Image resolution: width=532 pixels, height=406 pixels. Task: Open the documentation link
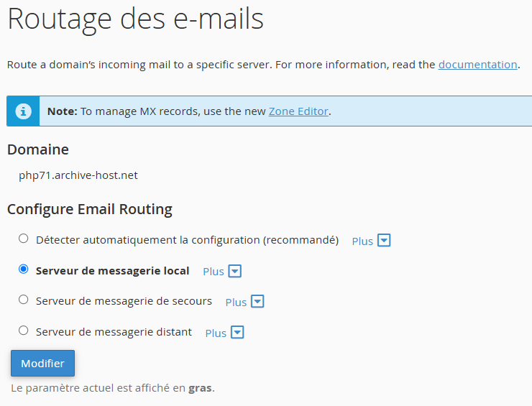coord(477,65)
